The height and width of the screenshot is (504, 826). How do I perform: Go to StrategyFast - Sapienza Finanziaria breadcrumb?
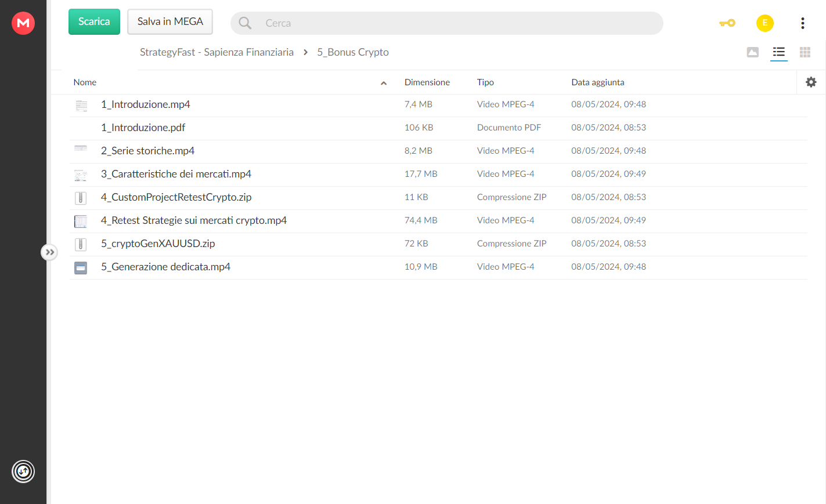coord(217,52)
